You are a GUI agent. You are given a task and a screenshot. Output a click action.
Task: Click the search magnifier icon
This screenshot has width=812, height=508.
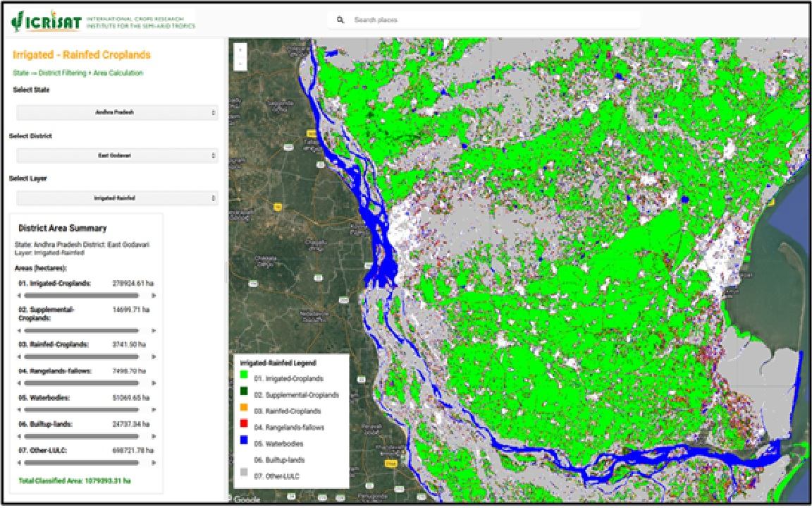tap(340, 20)
